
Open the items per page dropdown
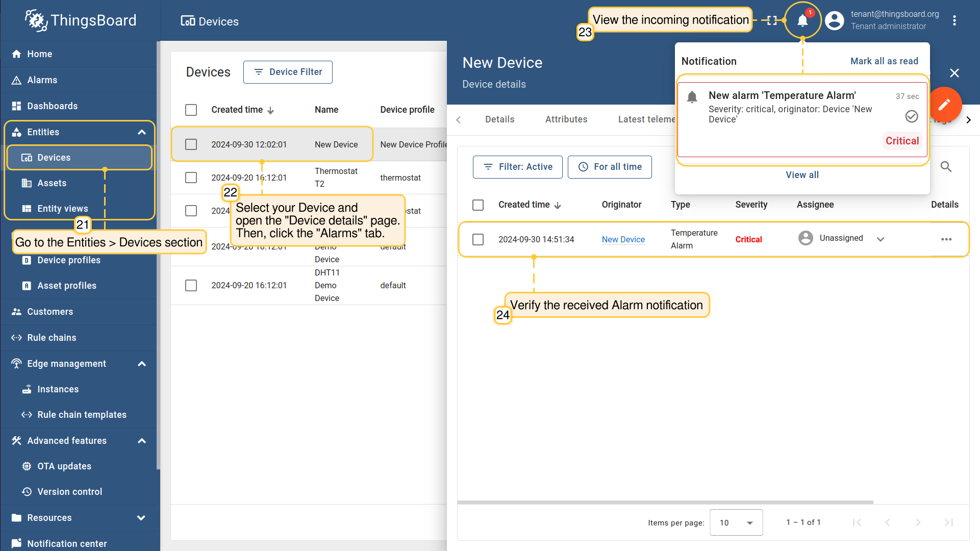click(736, 522)
